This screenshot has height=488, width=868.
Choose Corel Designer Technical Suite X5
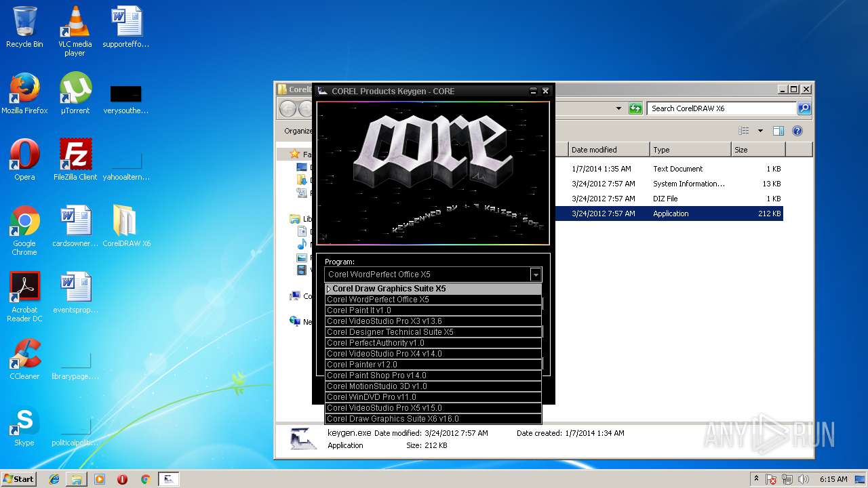click(x=433, y=332)
